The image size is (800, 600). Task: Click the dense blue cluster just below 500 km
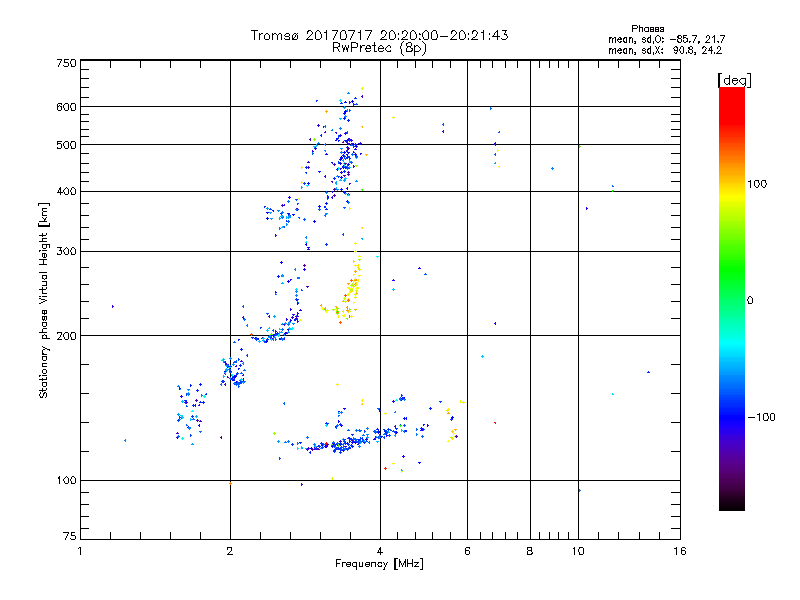click(346, 161)
